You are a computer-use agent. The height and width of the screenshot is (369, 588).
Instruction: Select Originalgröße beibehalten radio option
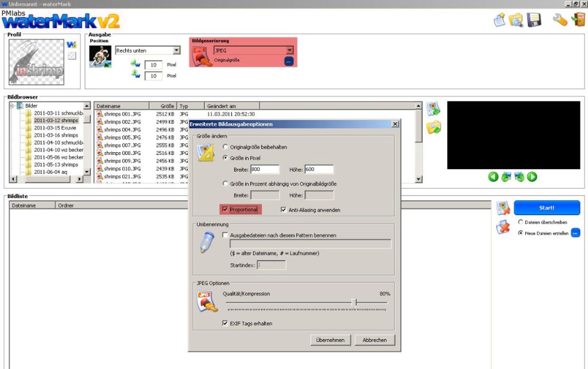[225, 147]
